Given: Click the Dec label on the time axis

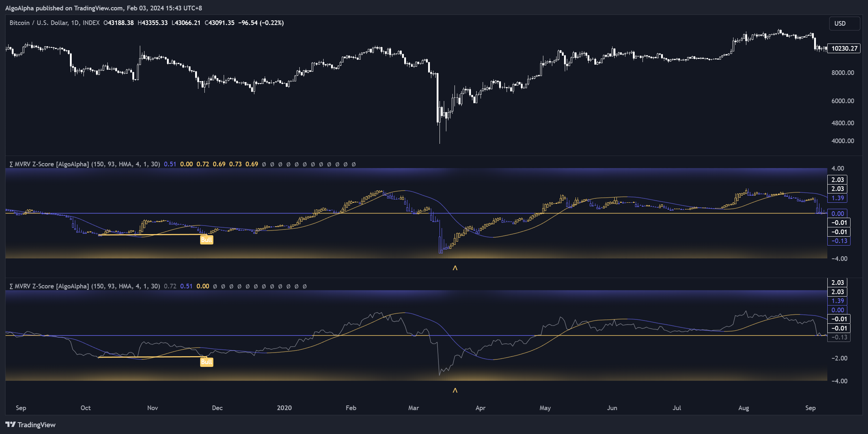Looking at the screenshot, I should (x=217, y=408).
